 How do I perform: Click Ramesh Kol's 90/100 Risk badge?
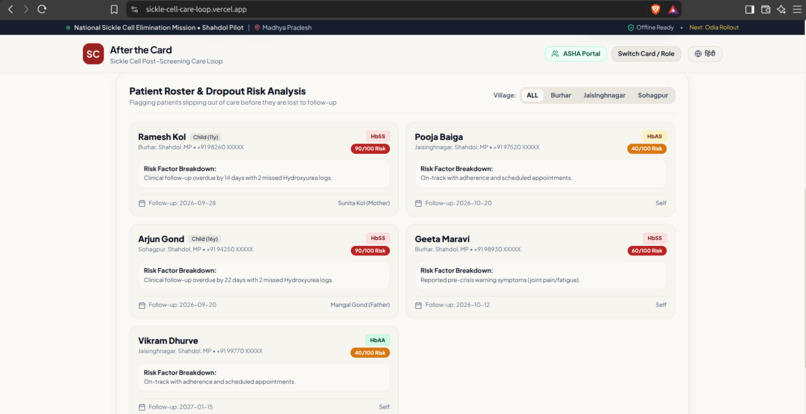pos(370,149)
